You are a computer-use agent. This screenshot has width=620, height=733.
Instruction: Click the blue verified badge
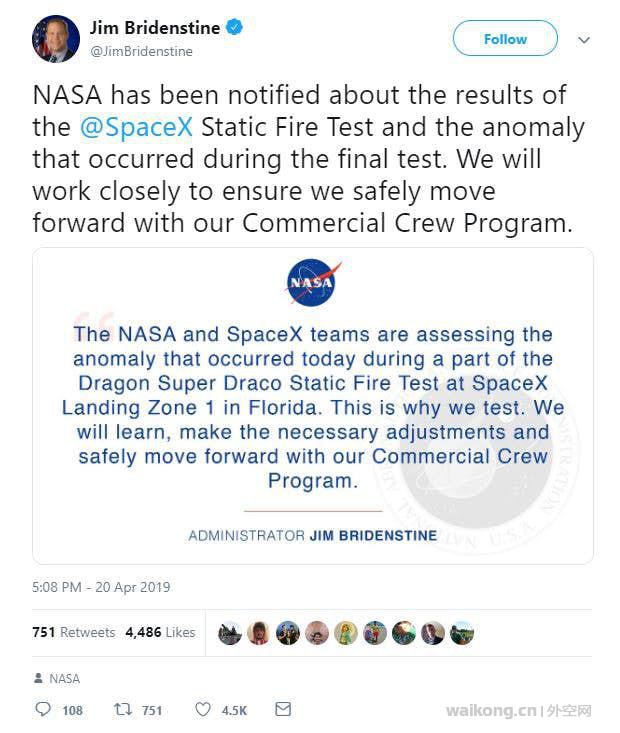click(234, 27)
